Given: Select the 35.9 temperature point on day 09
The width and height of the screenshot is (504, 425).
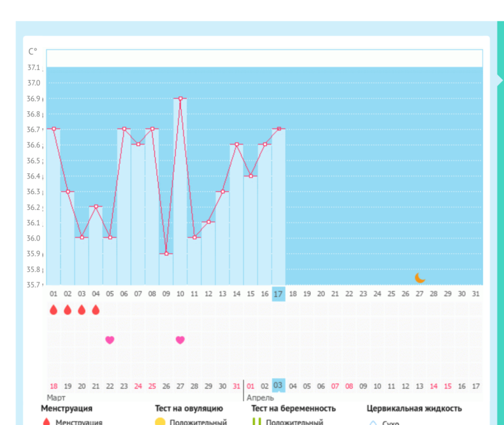Looking at the screenshot, I should (166, 254).
